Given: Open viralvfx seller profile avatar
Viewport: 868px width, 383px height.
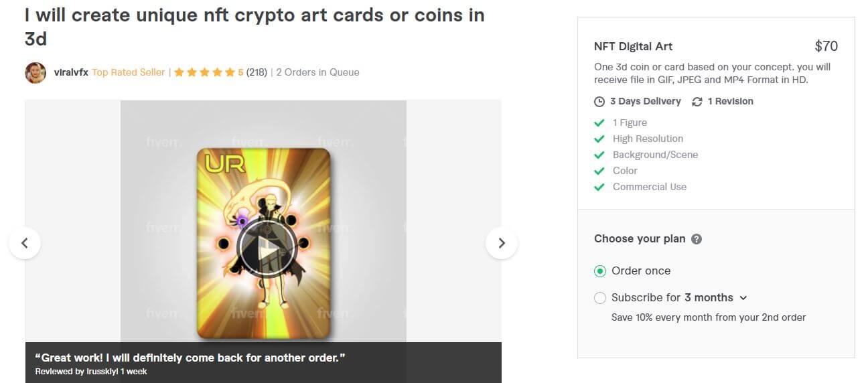Looking at the screenshot, I should (35, 72).
